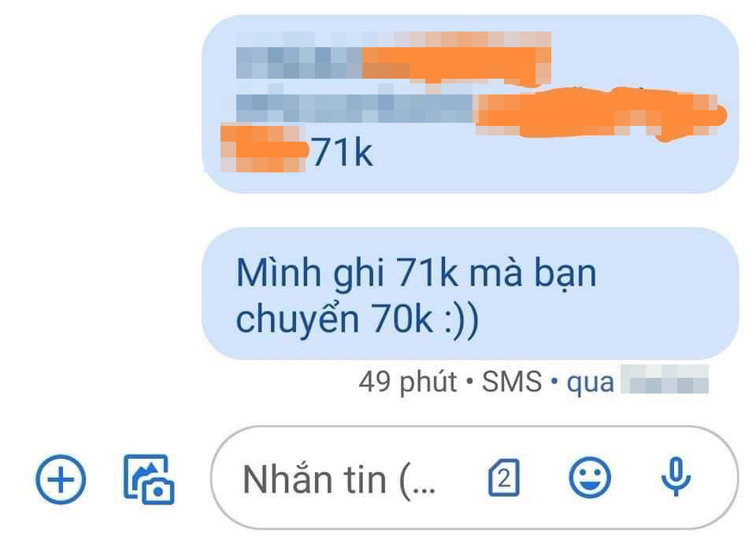756x551 pixels.
Task: Open the emoji picker smiley icon
Action: (x=590, y=478)
